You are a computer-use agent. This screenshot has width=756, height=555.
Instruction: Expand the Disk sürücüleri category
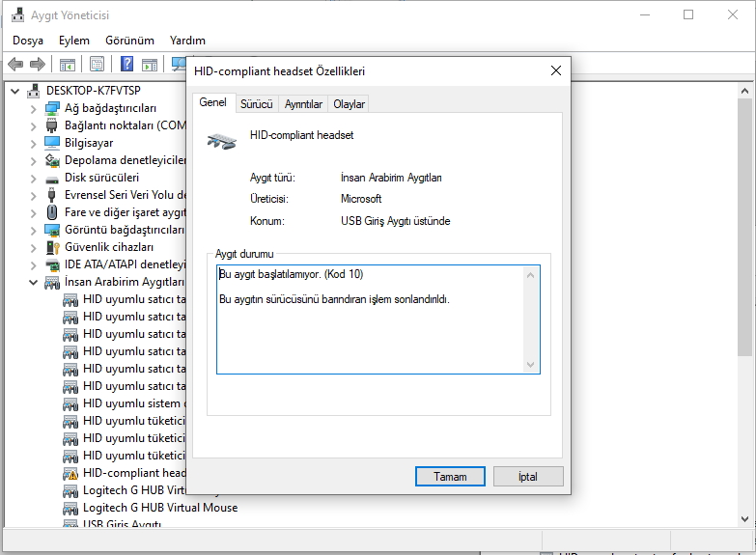[34, 178]
